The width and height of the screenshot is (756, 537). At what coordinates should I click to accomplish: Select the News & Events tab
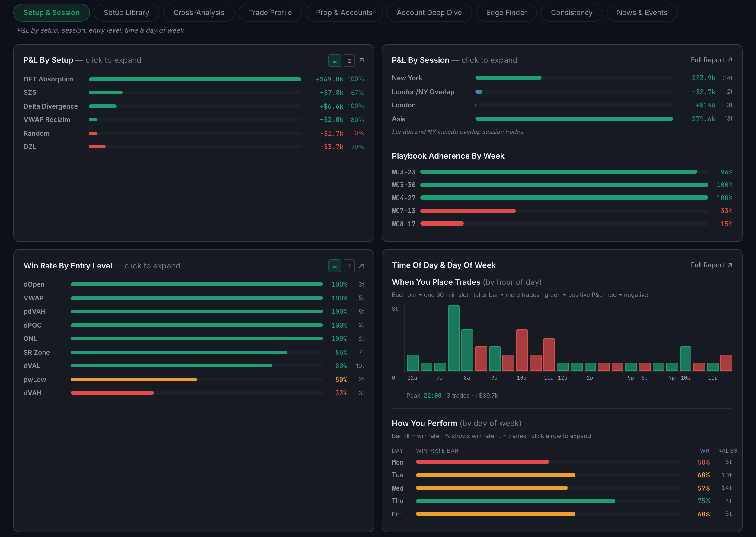pyautogui.click(x=642, y=13)
